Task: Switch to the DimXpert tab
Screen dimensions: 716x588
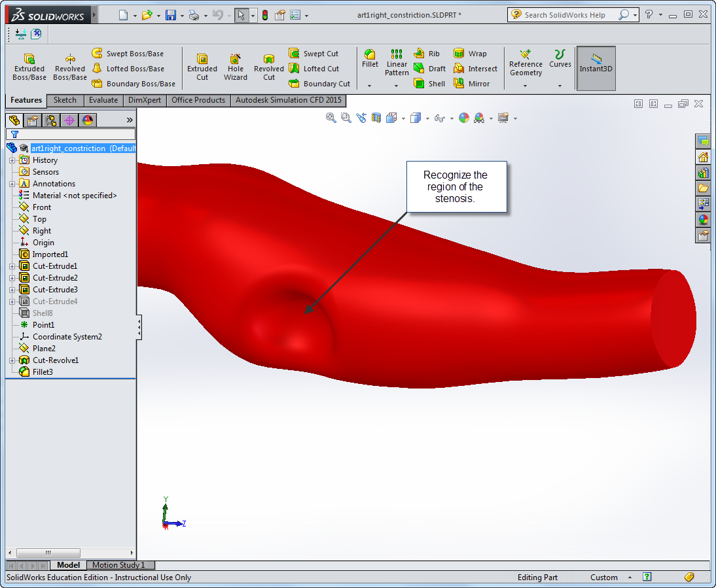Action: click(x=144, y=100)
